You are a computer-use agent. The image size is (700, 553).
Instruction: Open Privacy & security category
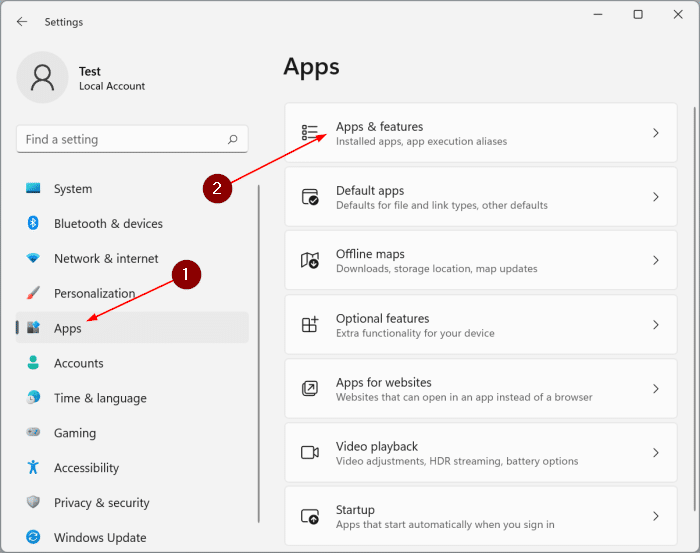pyautogui.click(x=132, y=502)
